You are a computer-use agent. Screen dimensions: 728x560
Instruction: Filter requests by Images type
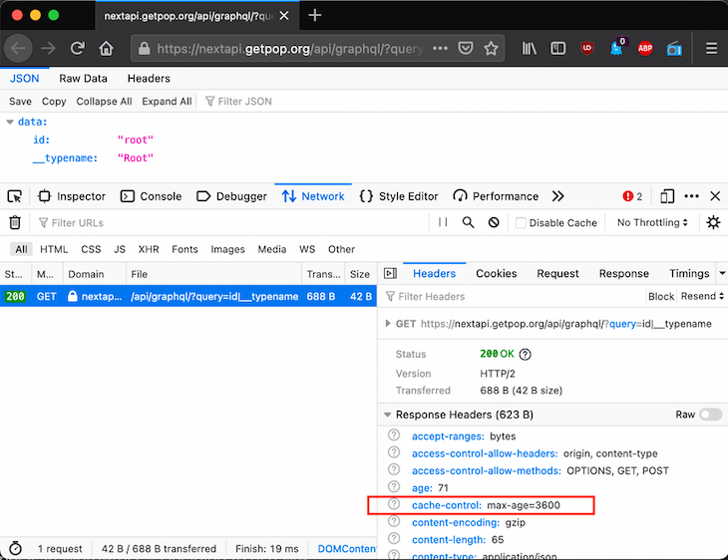(x=227, y=249)
